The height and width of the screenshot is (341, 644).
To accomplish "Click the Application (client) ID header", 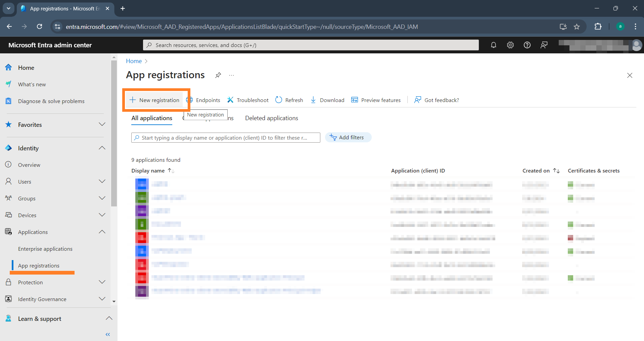I will tap(418, 170).
